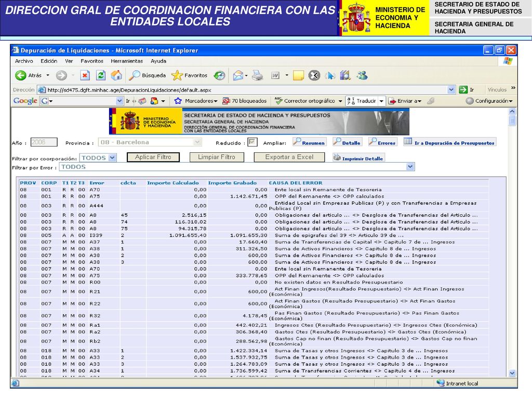Open the mail icon dropdown arrow
Image resolution: width=532 pixels, height=399 pixels.
[x=246, y=75]
